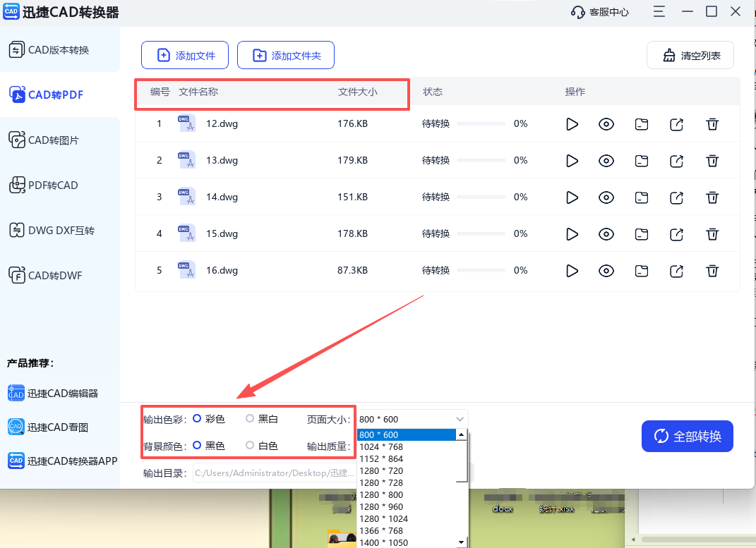Collapse the 页面大小 combo box showing 800 * 600
This screenshot has width=756, height=548.
[x=412, y=419]
